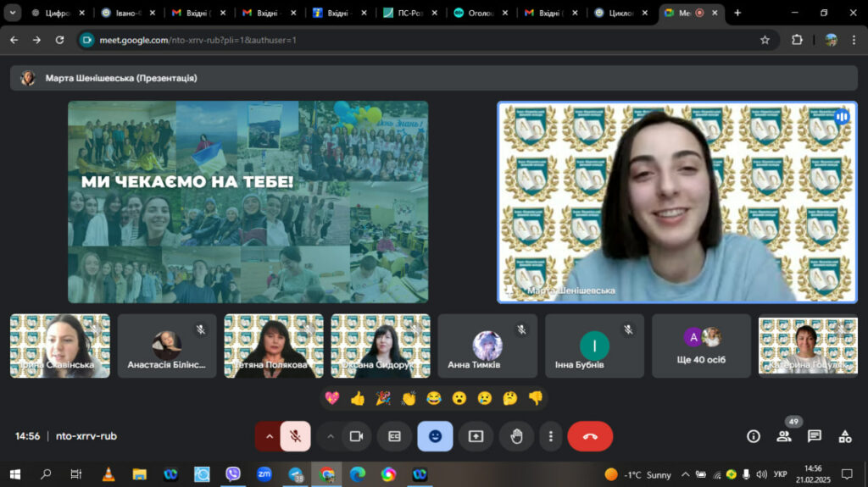Hide the emoji reactions bar

coord(435,436)
